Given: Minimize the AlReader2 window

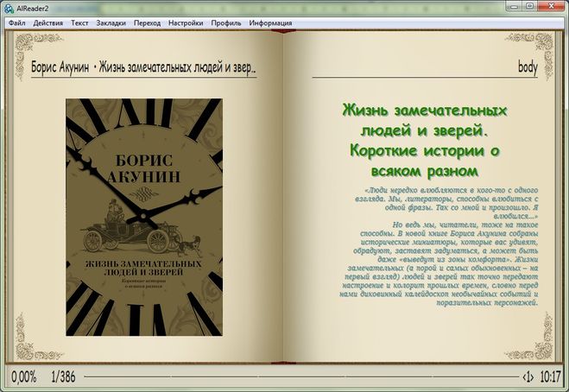Looking at the screenshot, I should 509,8.
